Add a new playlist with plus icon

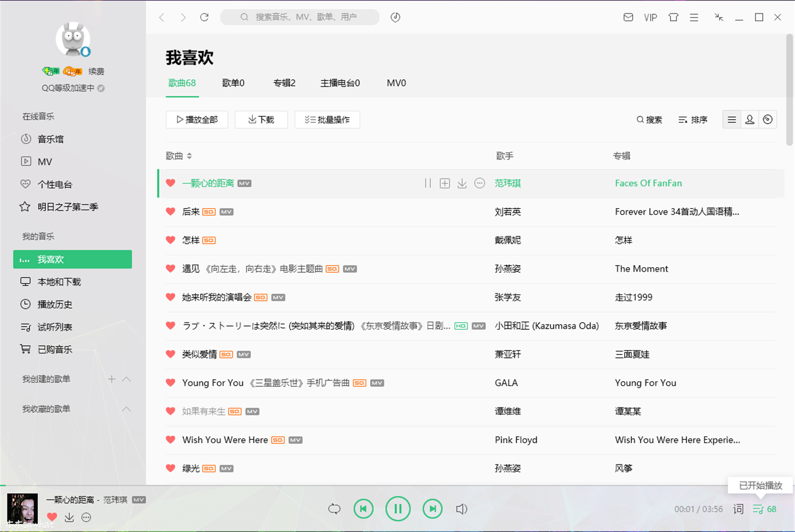pos(112,379)
